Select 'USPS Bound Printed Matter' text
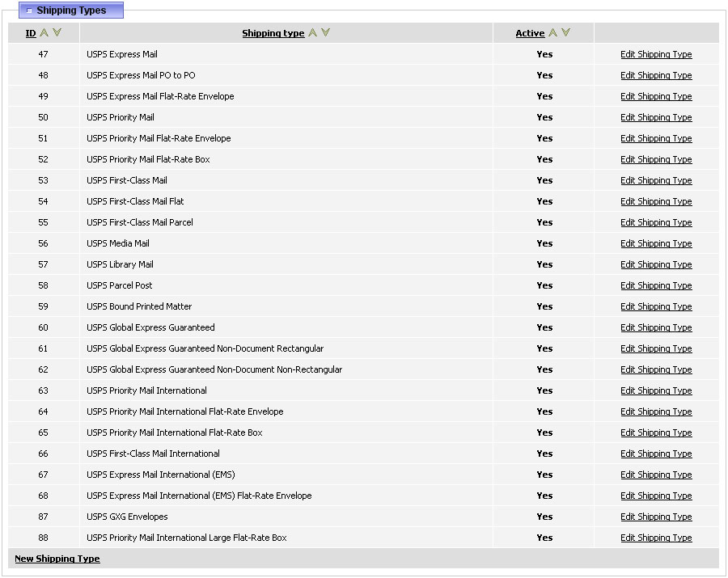This screenshot has height=578, width=728. pos(139,306)
